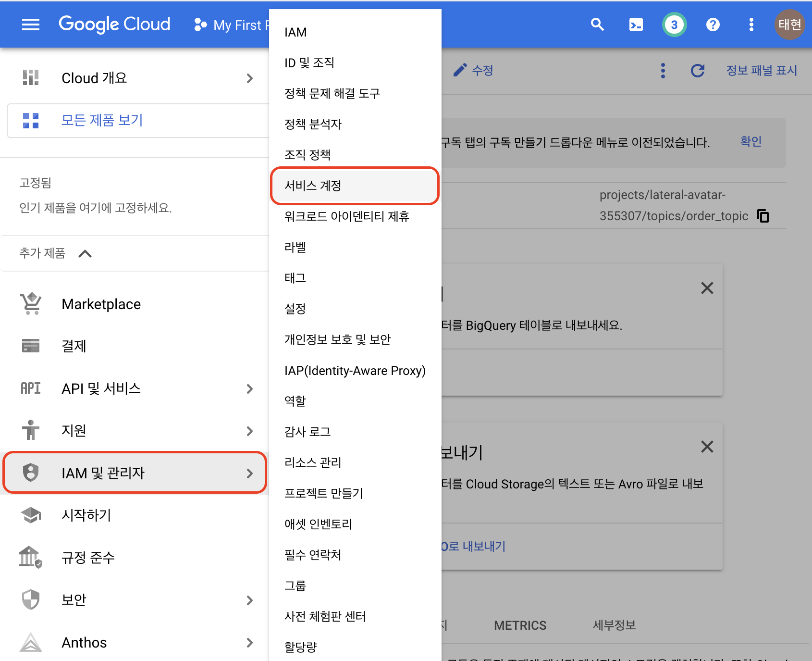
Task: Open 할당량 menu item
Action: [355, 647]
